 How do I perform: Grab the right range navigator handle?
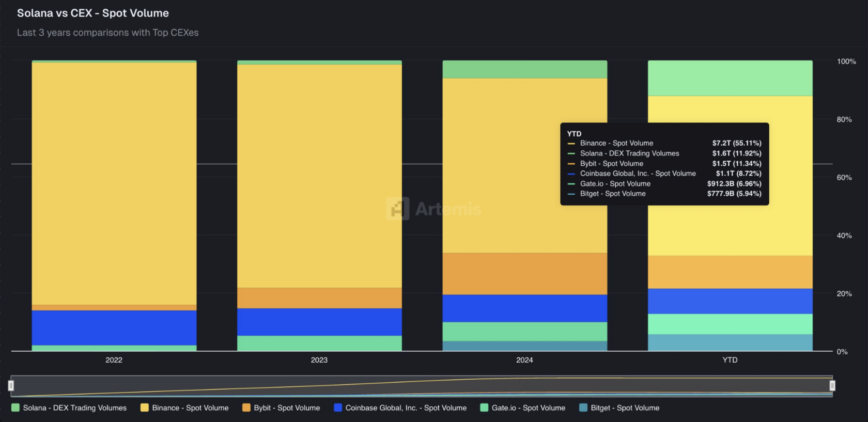pos(832,385)
